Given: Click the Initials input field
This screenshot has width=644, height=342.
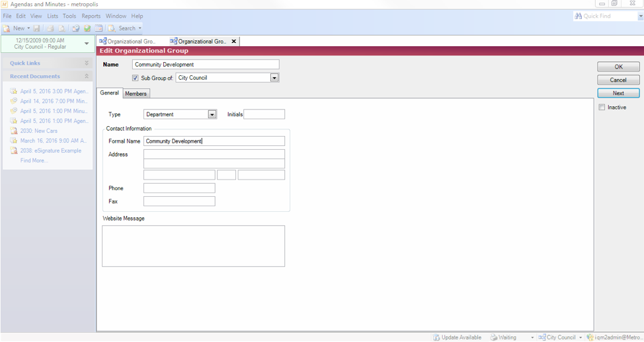Looking at the screenshot, I should tap(264, 114).
